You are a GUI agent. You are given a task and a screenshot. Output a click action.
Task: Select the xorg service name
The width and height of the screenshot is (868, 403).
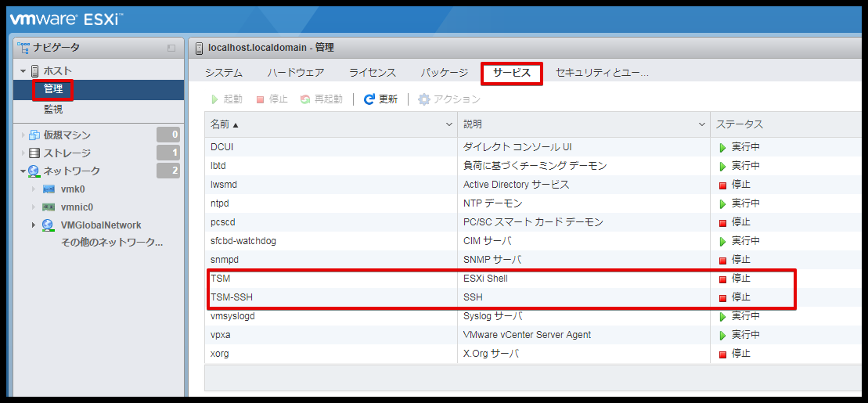click(220, 354)
